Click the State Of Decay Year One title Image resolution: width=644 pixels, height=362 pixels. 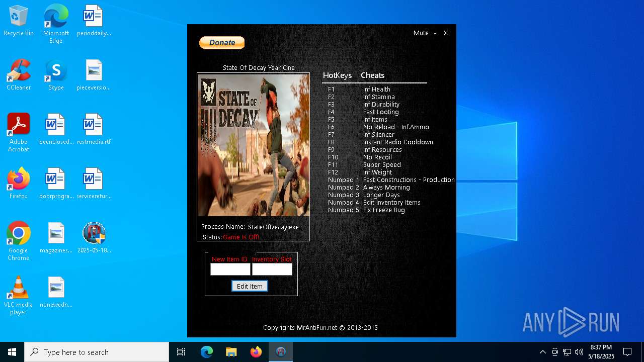259,68
